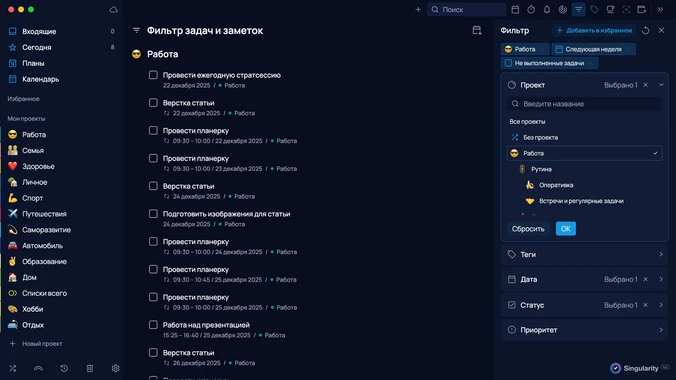Check off 'Провести ежегодную стратсессию' task

[x=153, y=75]
